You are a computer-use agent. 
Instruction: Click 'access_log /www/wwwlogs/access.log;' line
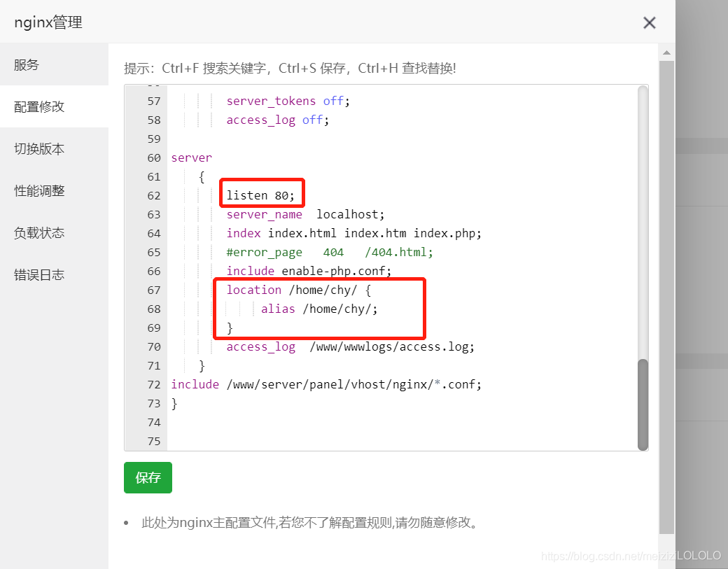point(351,346)
